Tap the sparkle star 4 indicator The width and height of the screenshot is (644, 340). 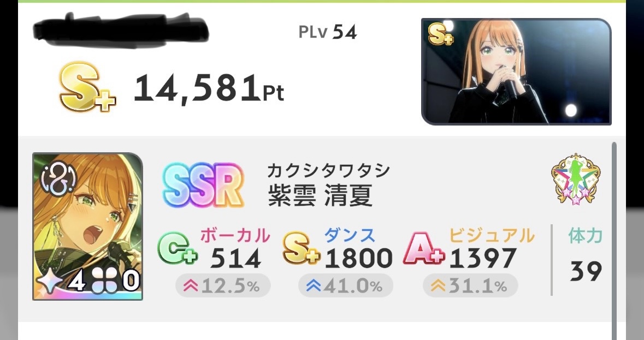click(x=60, y=282)
